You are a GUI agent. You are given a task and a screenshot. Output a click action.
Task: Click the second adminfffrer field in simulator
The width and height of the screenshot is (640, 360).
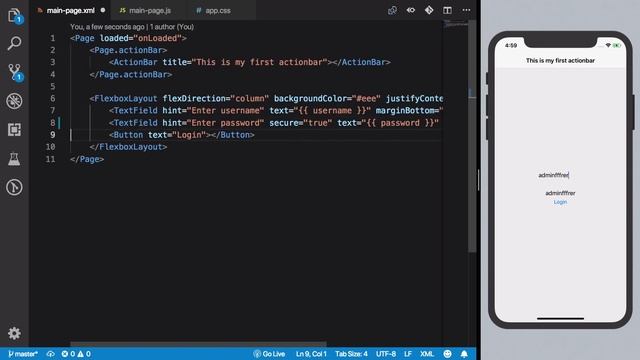(560, 193)
